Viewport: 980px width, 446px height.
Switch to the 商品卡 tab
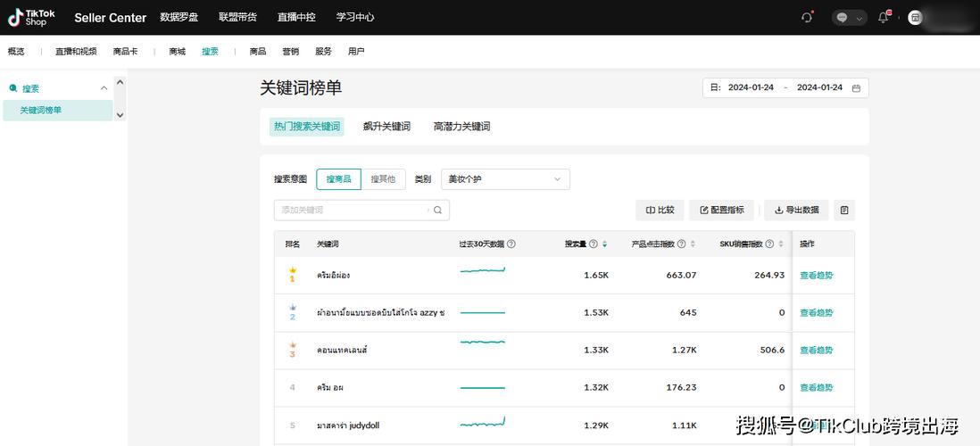125,52
